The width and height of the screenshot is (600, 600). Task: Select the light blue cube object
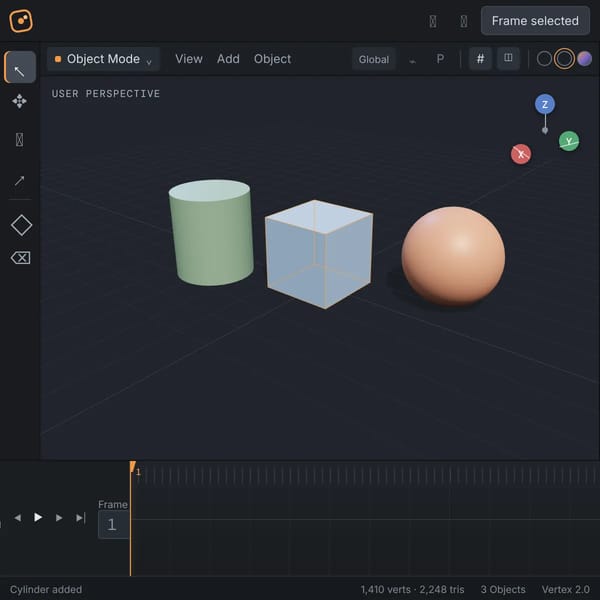[x=319, y=254]
